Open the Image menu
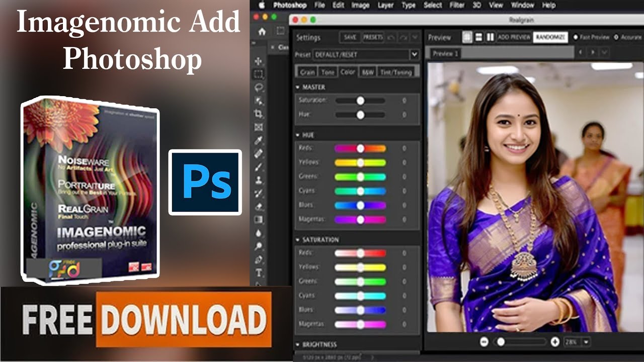 [x=360, y=5]
